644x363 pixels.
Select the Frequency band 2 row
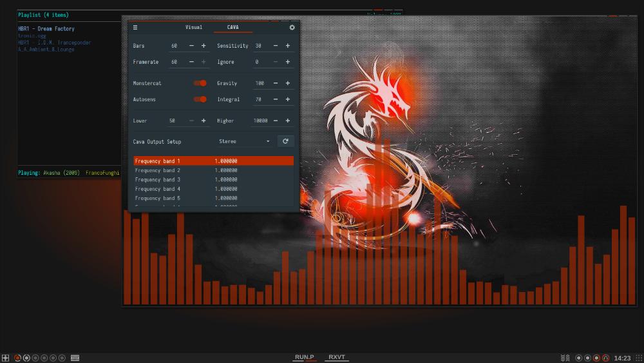(214, 170)
